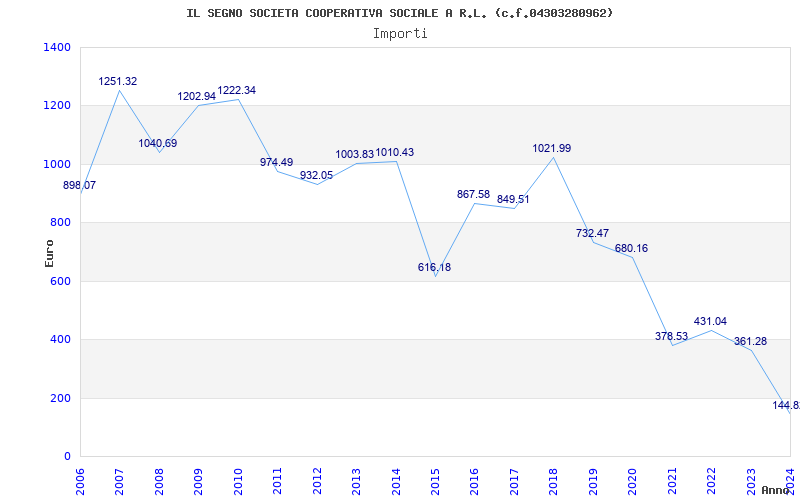
Task: Select the 1040.69 value label
Action: [158, 143]
